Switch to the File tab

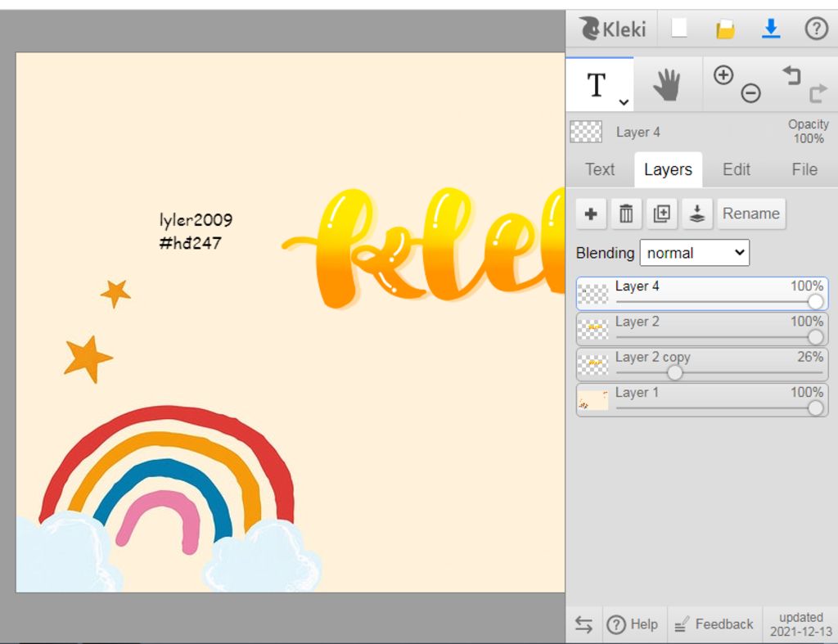[x=804, y=169]
